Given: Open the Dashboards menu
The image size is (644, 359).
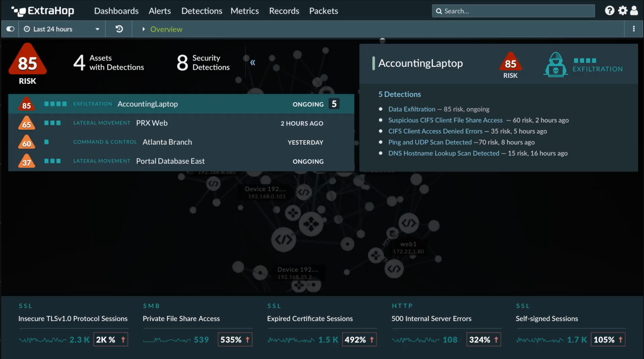Looking at the screenshot, I should point(116,11).
